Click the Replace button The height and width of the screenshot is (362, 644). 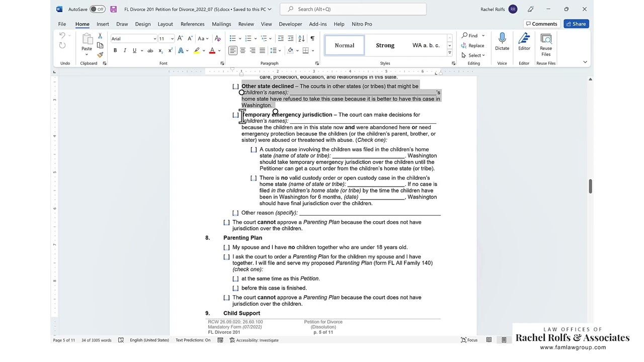473,45
